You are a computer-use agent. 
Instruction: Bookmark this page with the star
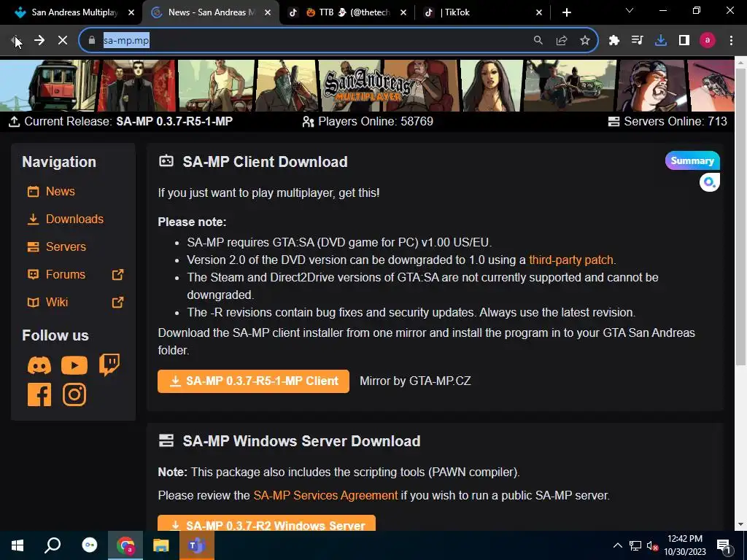click(585, 41)
